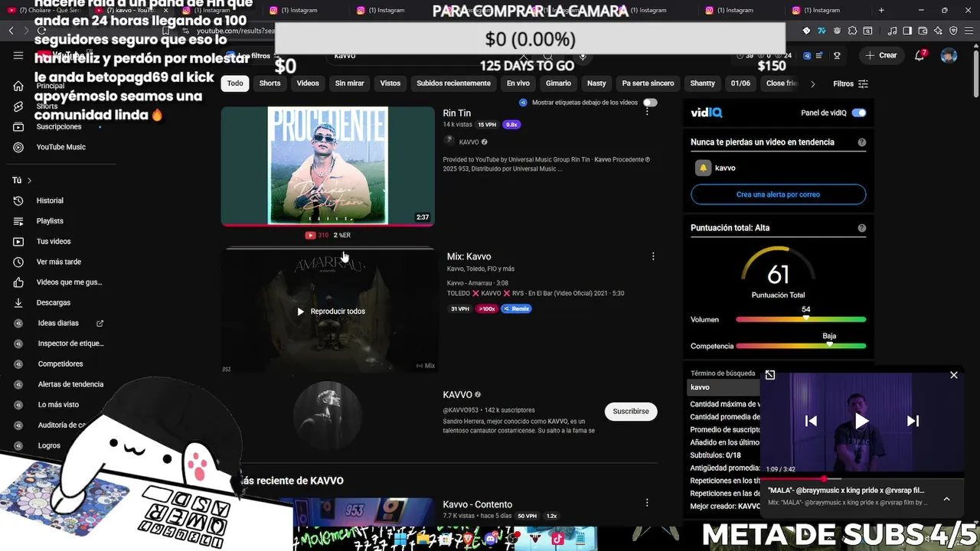Open the Kavvo - Contento video link
Image resolution: width=980 pixels, height=551 pixels.
477,504
